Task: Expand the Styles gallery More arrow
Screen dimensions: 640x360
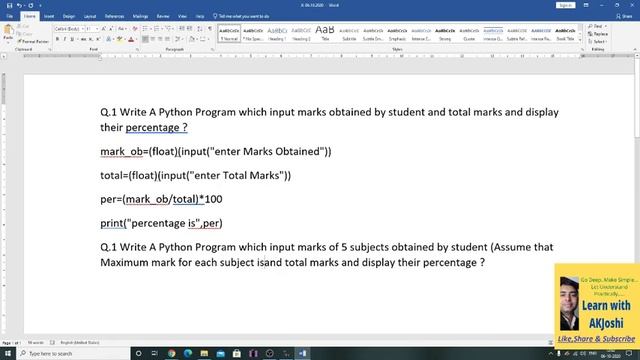Action: pos(580,40)
